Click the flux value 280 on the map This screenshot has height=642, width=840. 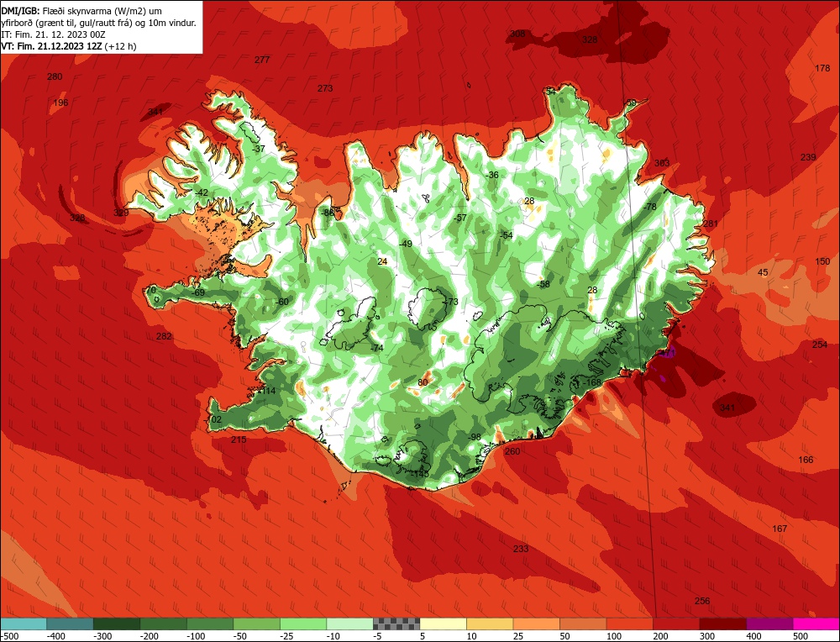pos(55,76)
